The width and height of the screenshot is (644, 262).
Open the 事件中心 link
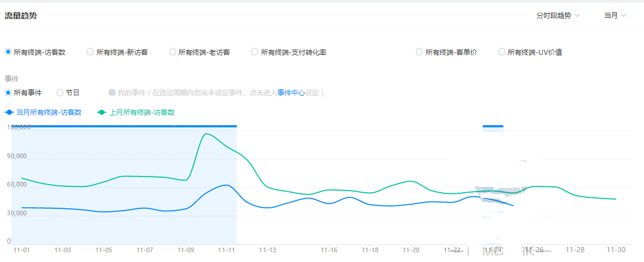tap(291, 92)
